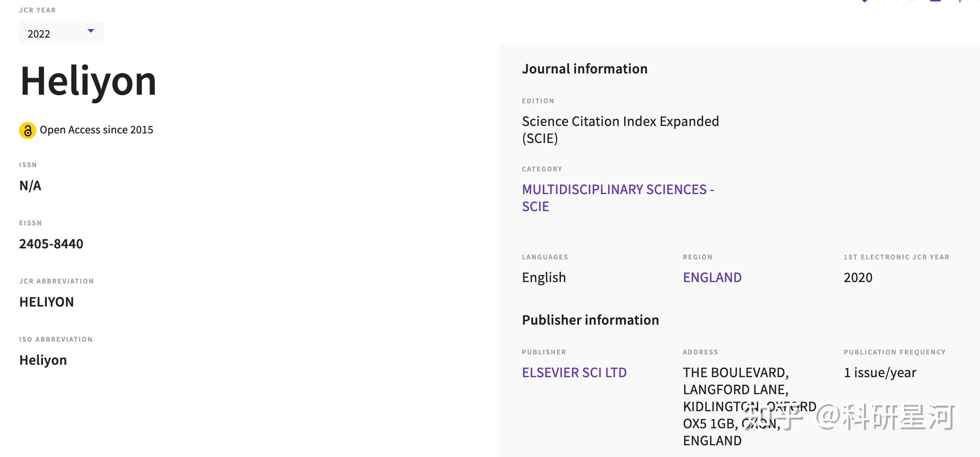980x457 pixels.
Task: Click the ISO abbreviation Heliyon
Action: 43,360
